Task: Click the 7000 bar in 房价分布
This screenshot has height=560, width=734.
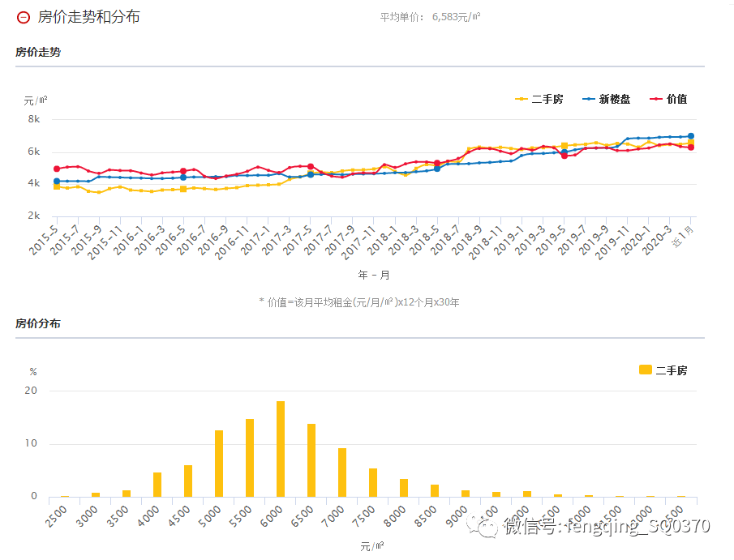Action: pyautogui.click(x=342, y=472)
